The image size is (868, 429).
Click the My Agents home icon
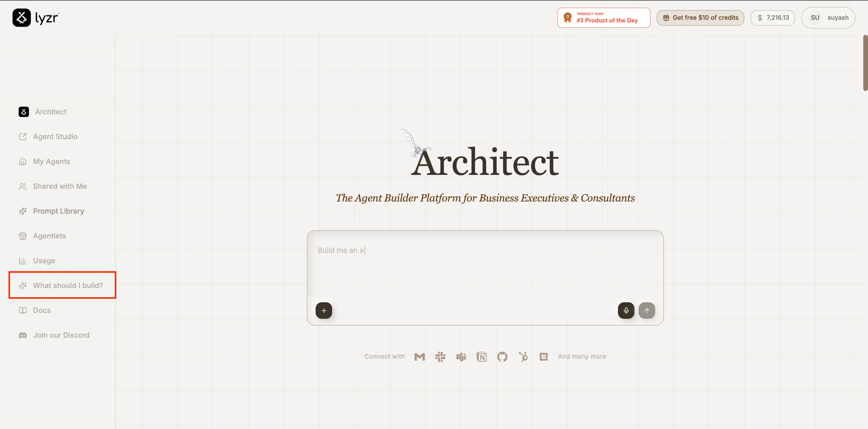pos(22,162)
